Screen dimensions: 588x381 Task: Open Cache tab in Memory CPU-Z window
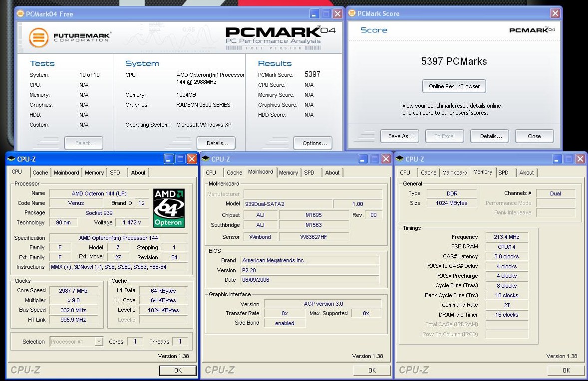click(x=428, y=173)
